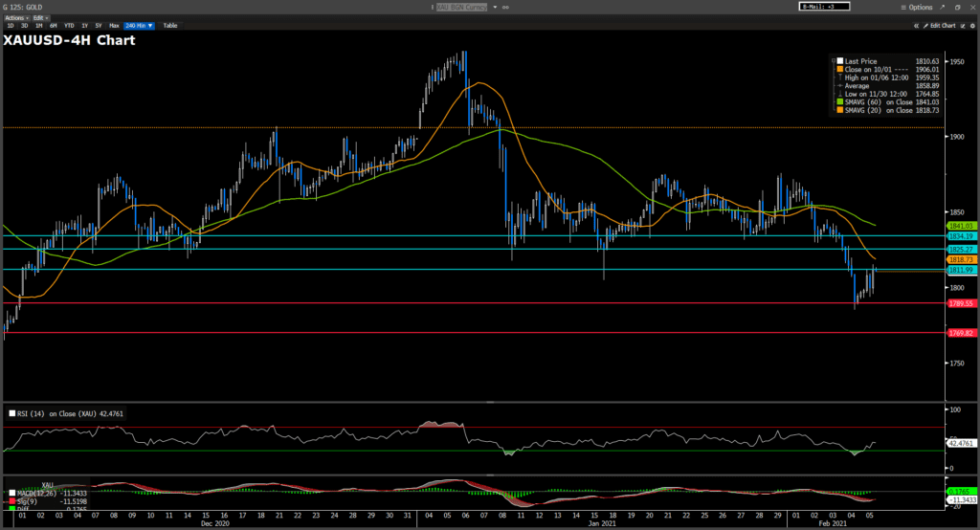Click the Jan 2021 label on time axis
This screenshot has height=530, width=980.
point(602,523)
